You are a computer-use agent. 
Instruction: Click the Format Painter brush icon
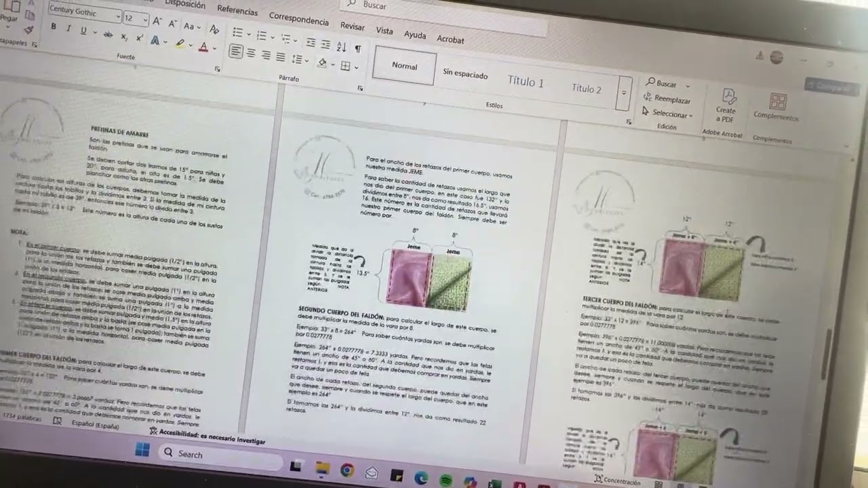pyautogui.click(x=28, y=28)
